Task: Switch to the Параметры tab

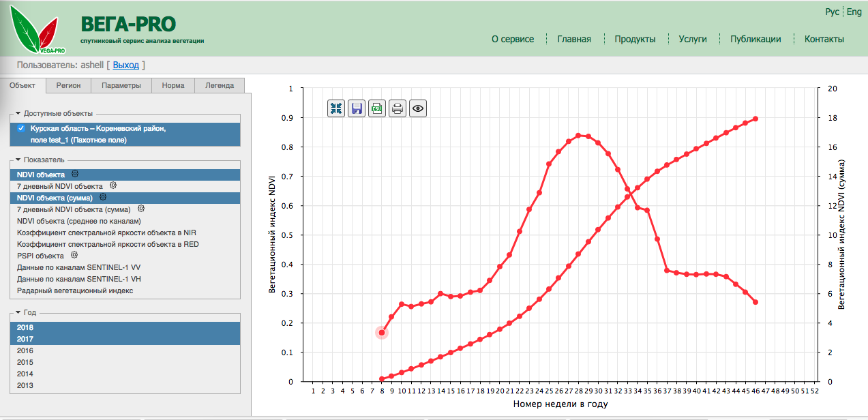Action: (121, 86)
